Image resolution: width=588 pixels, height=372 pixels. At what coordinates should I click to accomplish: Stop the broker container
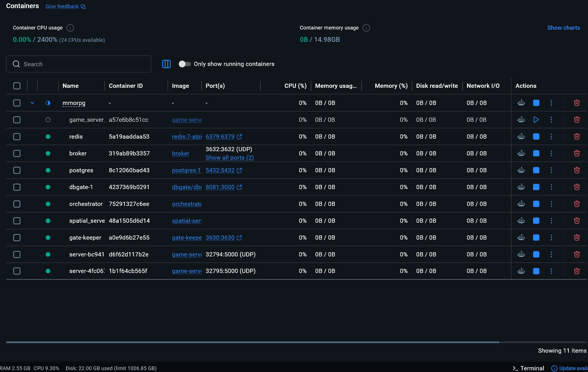[536, 153]
